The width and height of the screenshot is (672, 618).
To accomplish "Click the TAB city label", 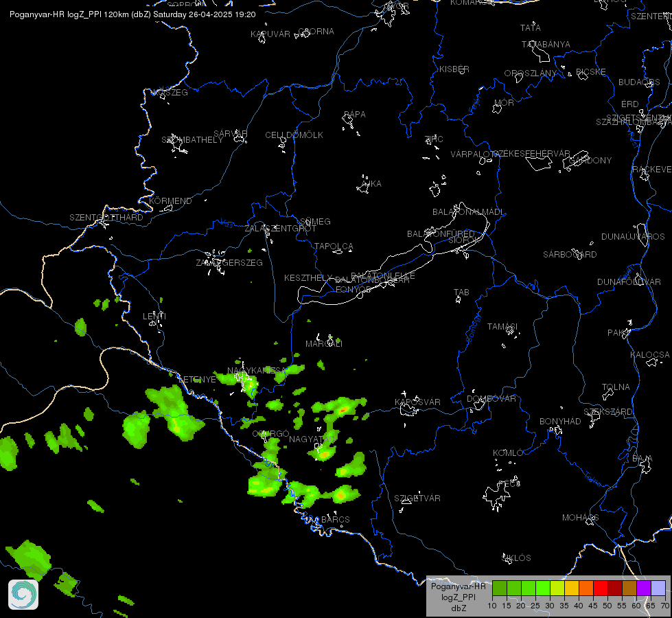I will tap(461, 293).
